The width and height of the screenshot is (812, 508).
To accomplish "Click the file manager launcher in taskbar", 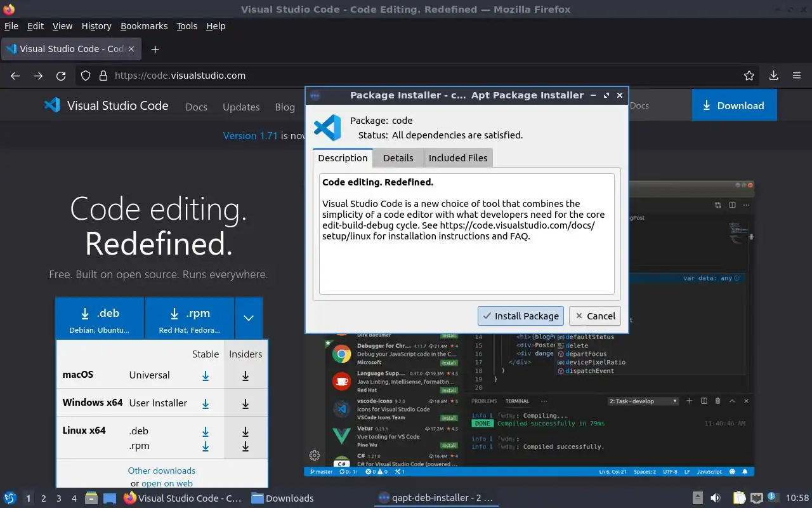I will 91,498.
